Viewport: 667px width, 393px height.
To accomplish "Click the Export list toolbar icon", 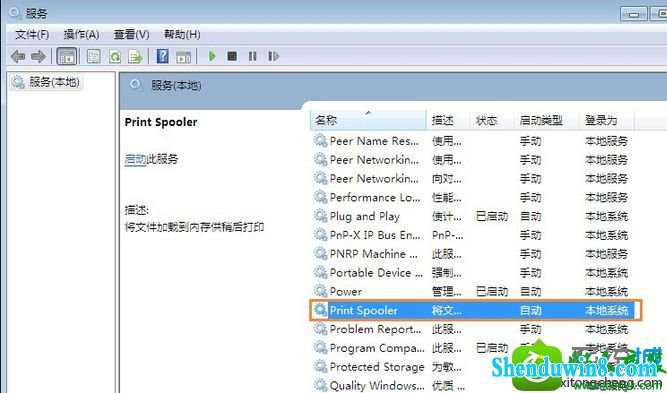I will click(x=135, y=56).
